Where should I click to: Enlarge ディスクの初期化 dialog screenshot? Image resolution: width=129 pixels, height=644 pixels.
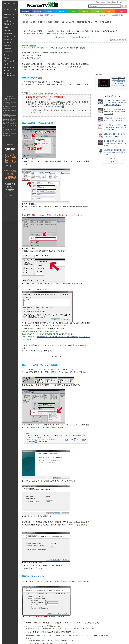click(47, 306)
